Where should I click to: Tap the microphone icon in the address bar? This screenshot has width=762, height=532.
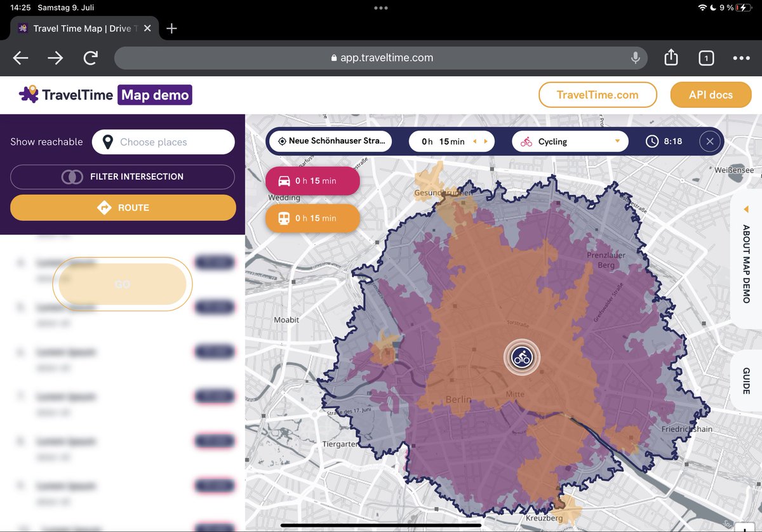point(635,58)
